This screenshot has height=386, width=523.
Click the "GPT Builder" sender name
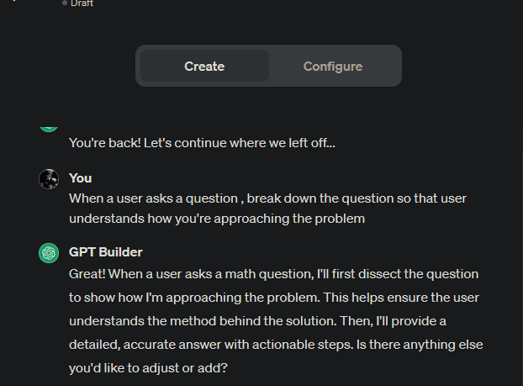click(106, 252)
